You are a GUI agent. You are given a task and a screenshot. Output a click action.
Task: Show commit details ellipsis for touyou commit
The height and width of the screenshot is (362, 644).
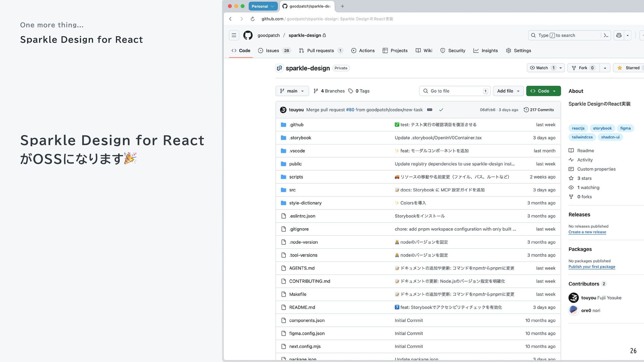click(430, 110)
